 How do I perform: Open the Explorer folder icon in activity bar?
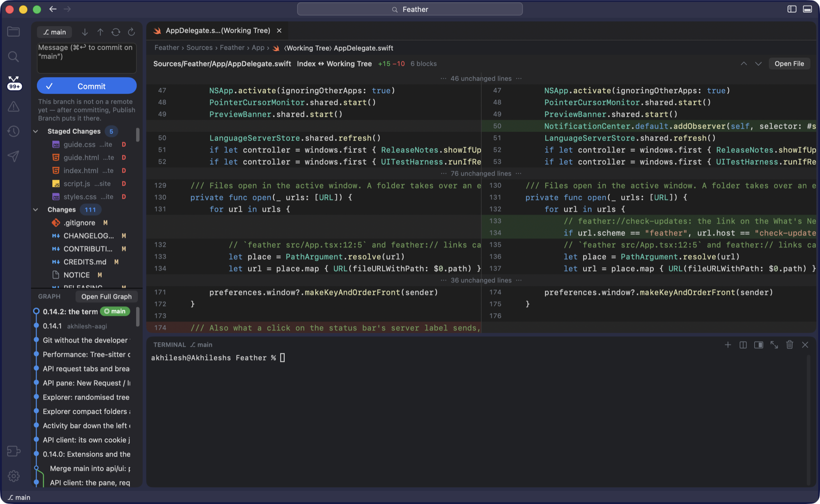coord(14,31)
